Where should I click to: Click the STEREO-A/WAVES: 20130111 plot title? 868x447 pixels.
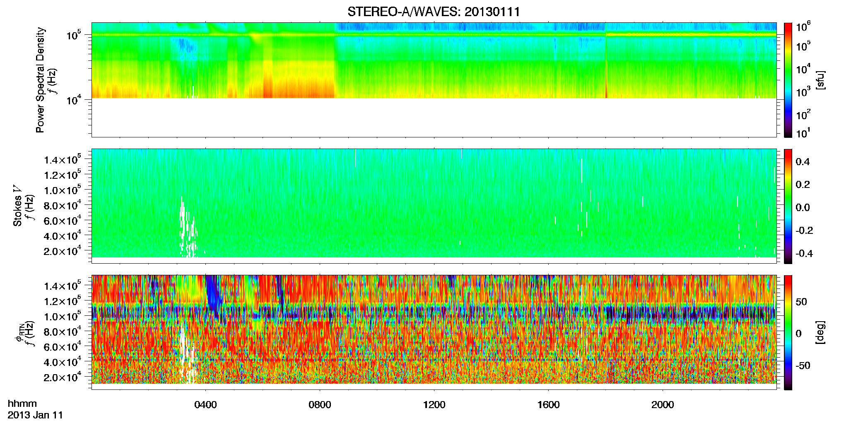[x=434, y=12]
